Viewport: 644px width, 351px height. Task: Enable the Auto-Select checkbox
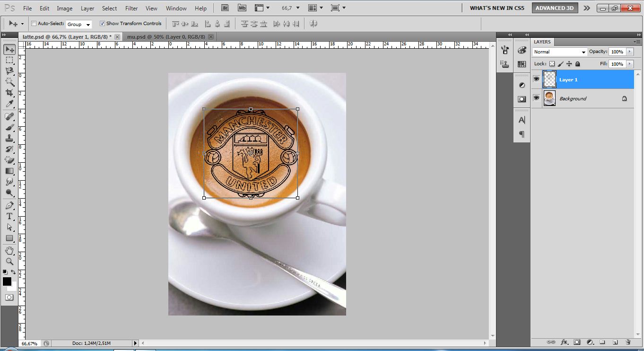pyautogui.click(x=34, y=24)
